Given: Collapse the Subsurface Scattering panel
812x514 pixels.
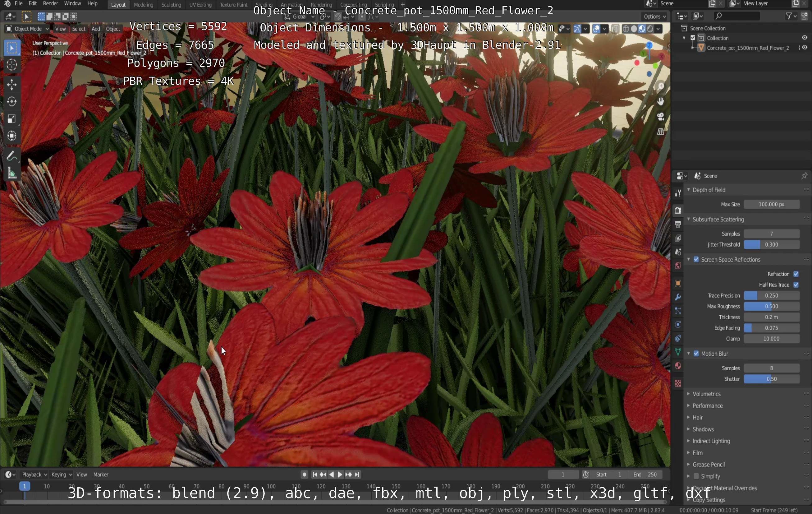Looking at the screenshot, I should [689, 219].
